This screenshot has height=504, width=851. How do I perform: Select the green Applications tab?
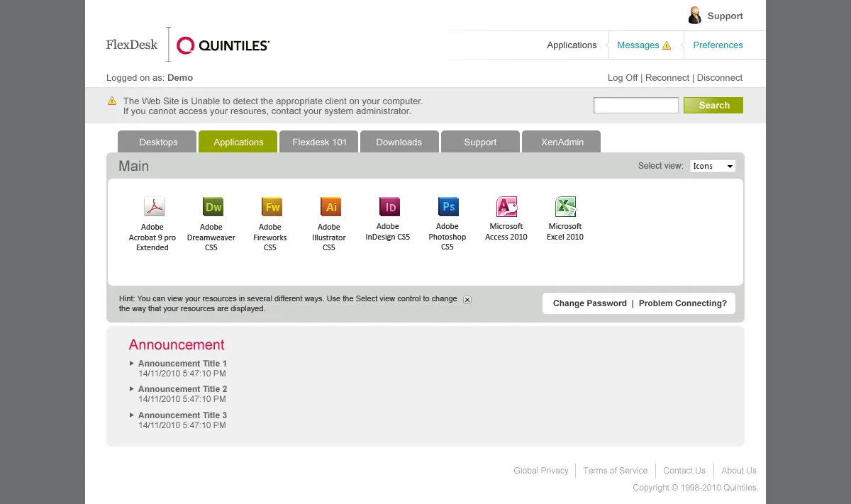[x=238, y=142]
